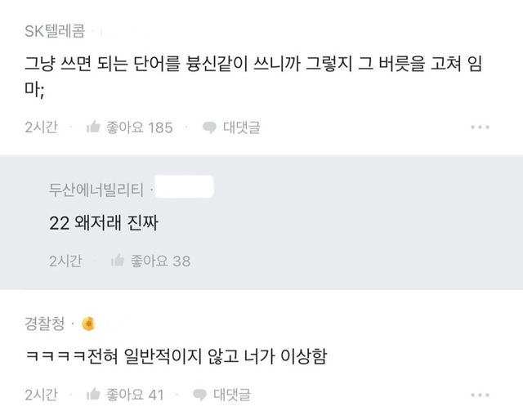Tap the 좋아요 38 like count label

[160, 261]
